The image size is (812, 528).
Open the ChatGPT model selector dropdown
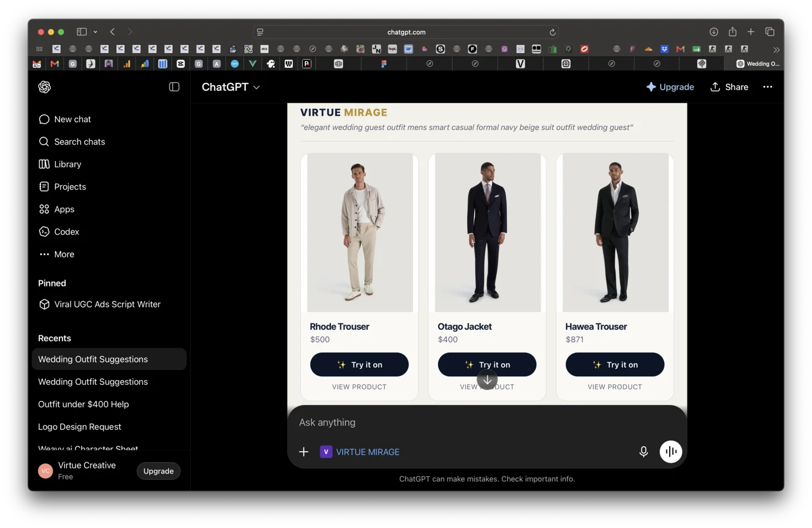(231, 87)
